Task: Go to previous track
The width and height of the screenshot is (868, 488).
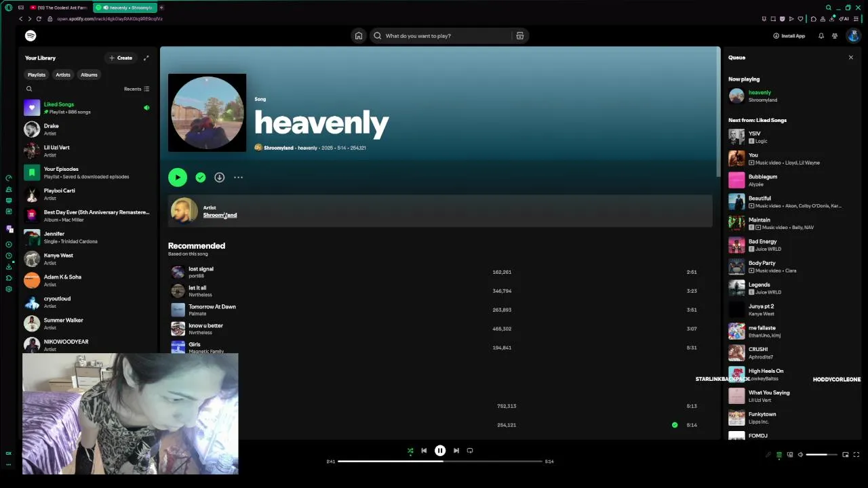Action: 424,451
